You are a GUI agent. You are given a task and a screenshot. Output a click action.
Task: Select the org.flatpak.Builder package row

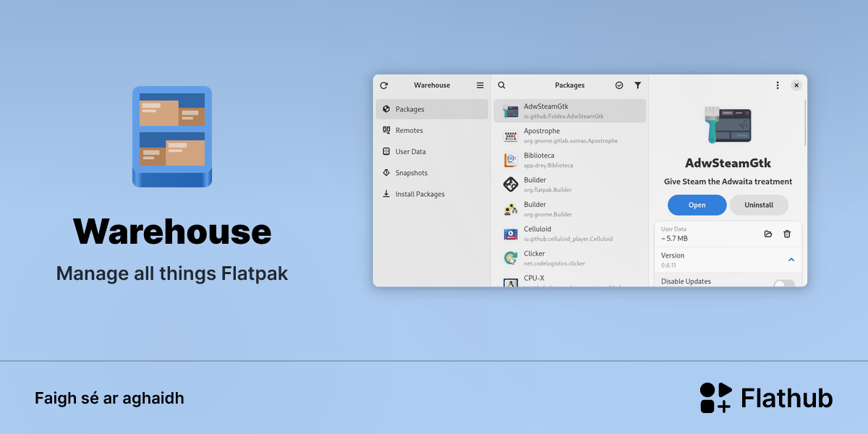tap(570, 184)
